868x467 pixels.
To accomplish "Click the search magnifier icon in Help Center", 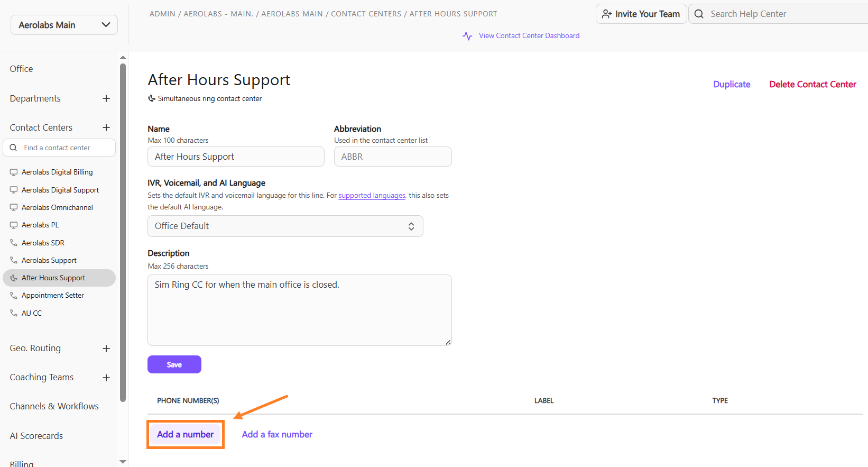I will 699,14.
